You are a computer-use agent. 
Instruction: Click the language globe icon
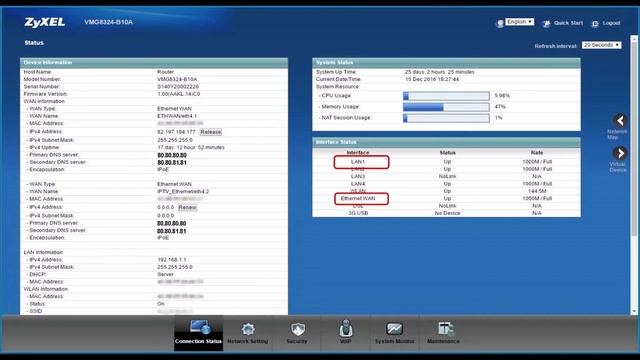500,24
